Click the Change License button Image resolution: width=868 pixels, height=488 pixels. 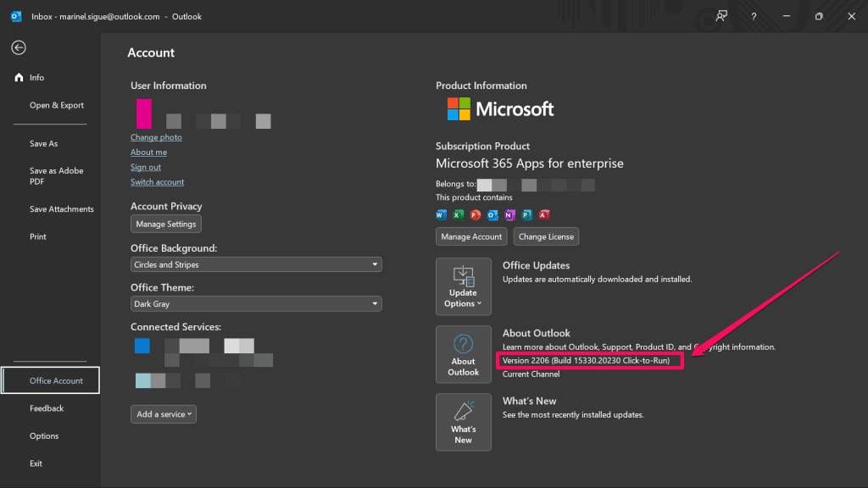546,237
